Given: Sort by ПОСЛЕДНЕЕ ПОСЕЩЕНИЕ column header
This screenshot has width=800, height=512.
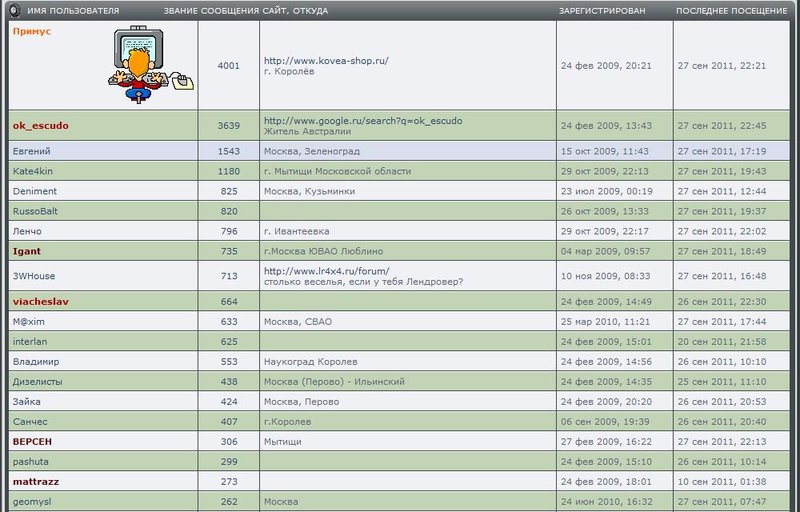Looking at the screenshot, I should (731, 11).
